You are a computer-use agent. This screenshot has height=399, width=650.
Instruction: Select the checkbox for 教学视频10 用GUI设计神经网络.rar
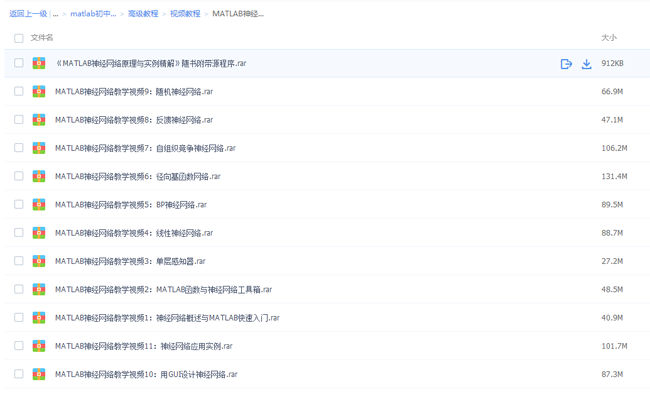[x=19, y=374]
